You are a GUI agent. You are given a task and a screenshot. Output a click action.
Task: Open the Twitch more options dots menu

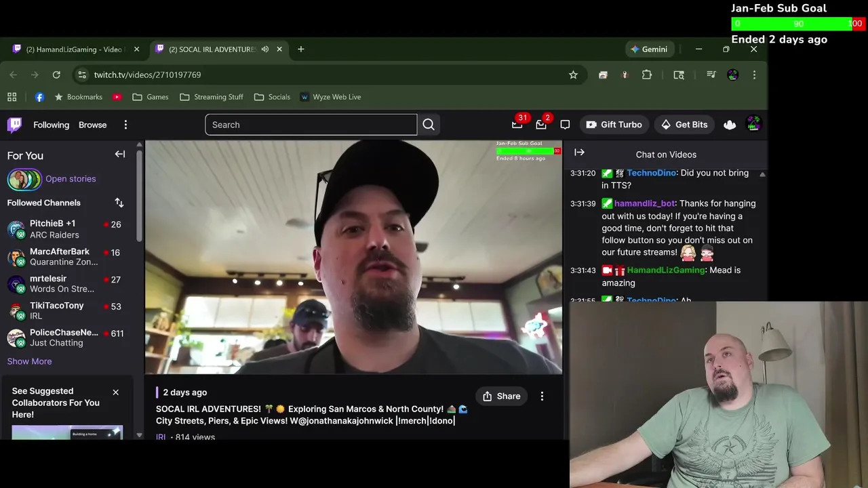coord(125,125)
